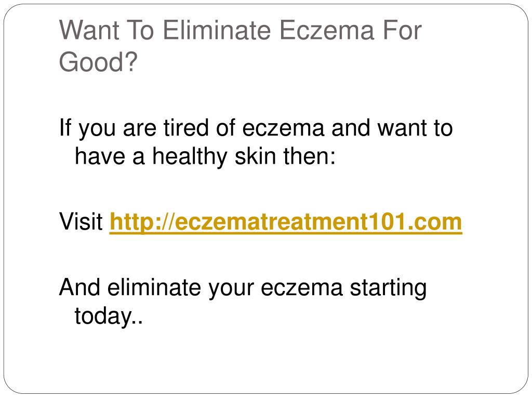Click the word "starting" in the last paragraph
Image resolution: width=532 pixels, height=399 pixels.
pos(389,288)
